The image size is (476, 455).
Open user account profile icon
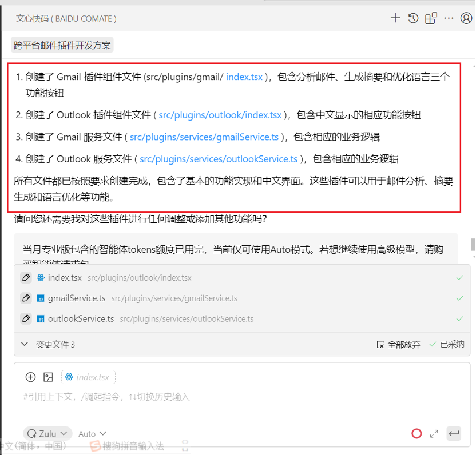[x=466, y=18]
